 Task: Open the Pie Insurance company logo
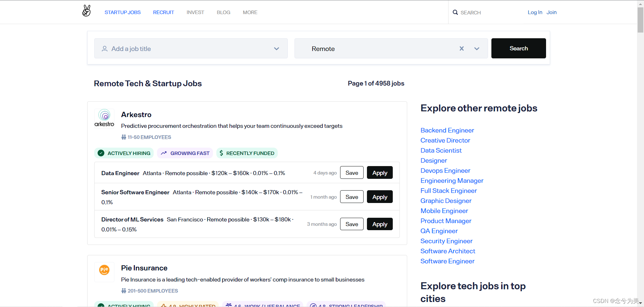coord(104,272)
